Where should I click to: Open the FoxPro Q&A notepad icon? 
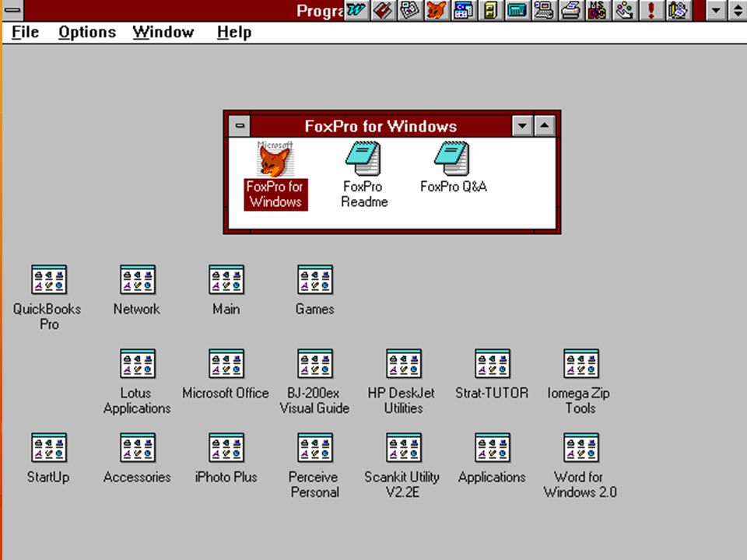[452, 159]
